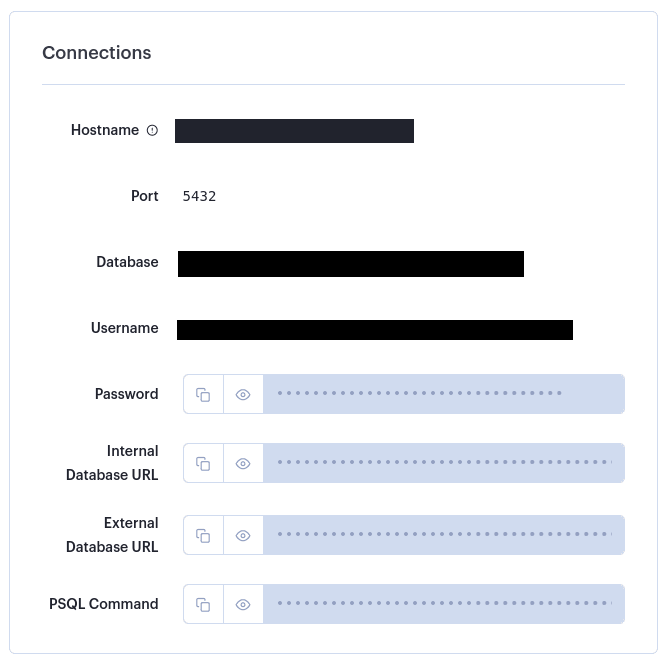Copy the PSQL Command

click(203, 604)
